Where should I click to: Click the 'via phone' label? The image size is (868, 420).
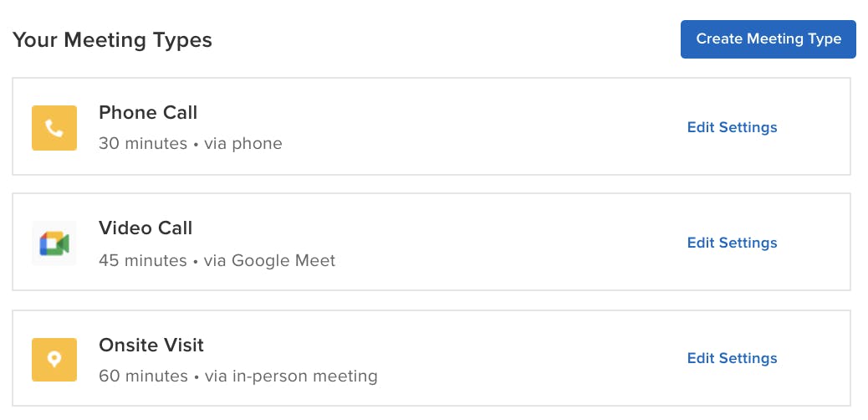[243, 144]
